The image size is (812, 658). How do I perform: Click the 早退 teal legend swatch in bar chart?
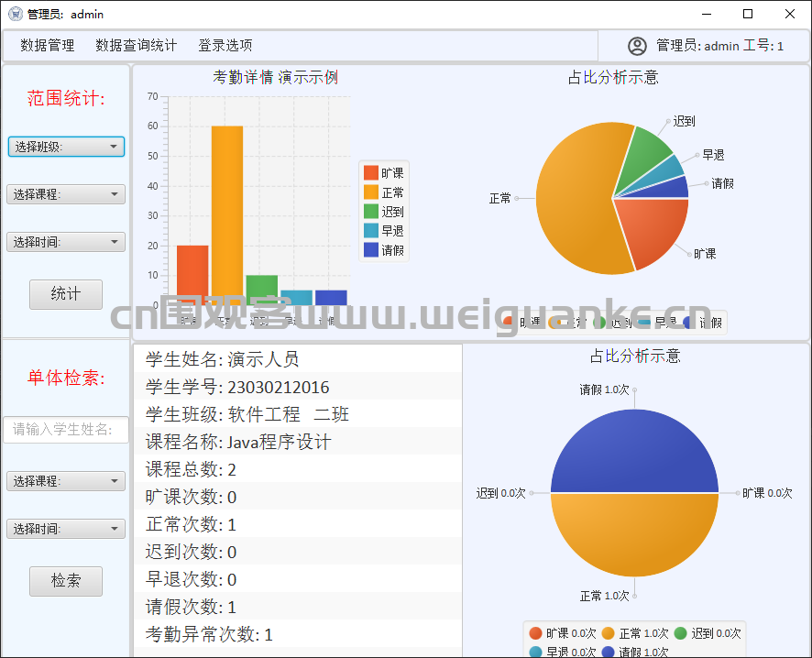click(371, 230)
